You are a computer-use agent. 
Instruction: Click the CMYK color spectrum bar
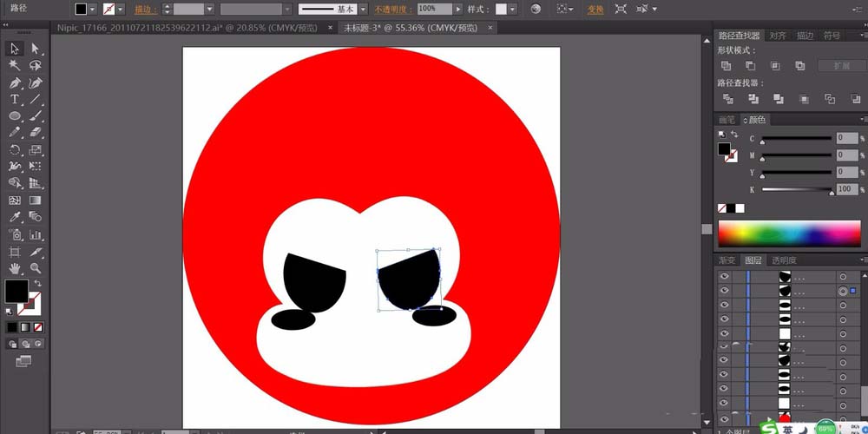tap(789, 233)
